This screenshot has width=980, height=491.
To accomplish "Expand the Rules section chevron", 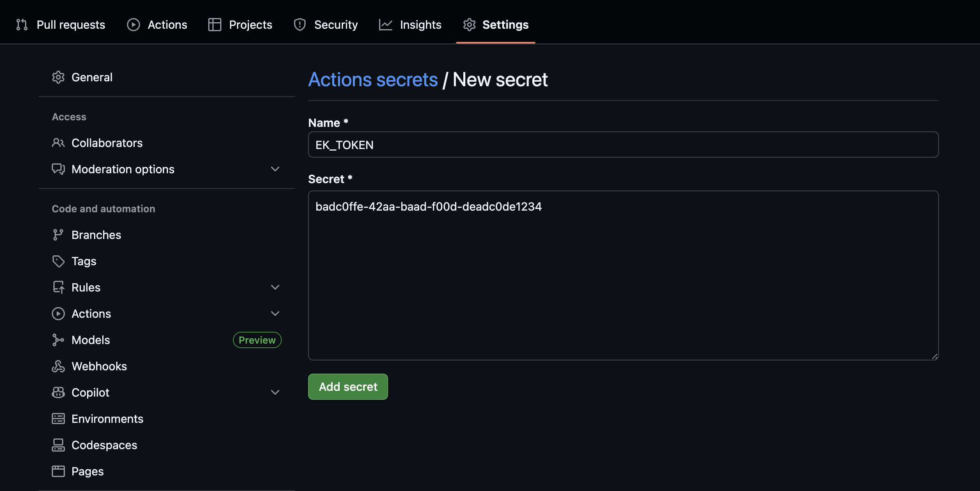I will pyautogui.click(x=275, y=287).
